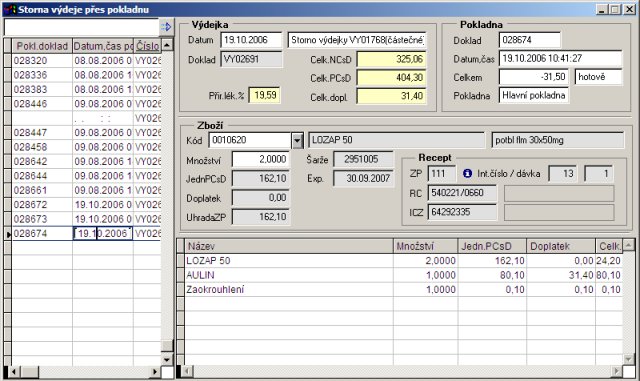
Task: Click the left list scroll-up arrow
Action: 167,45
